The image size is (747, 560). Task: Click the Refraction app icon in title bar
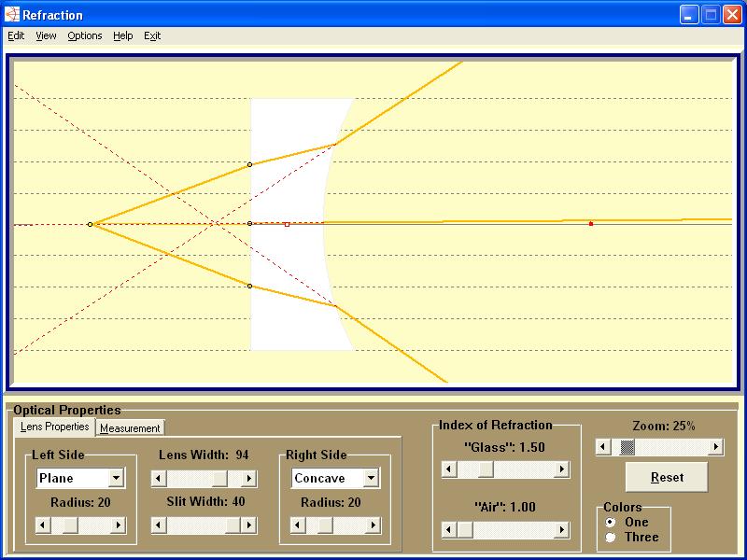coord(12,15)
